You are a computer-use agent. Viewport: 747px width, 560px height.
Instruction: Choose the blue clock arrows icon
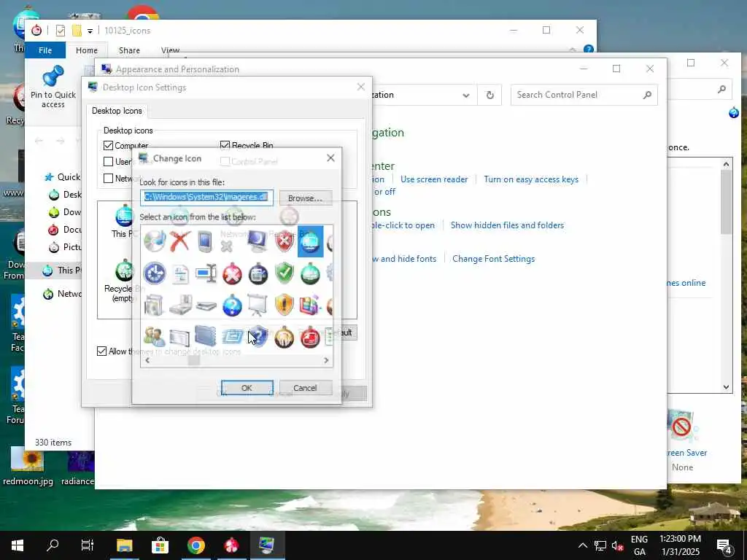[x=155, y=274]
